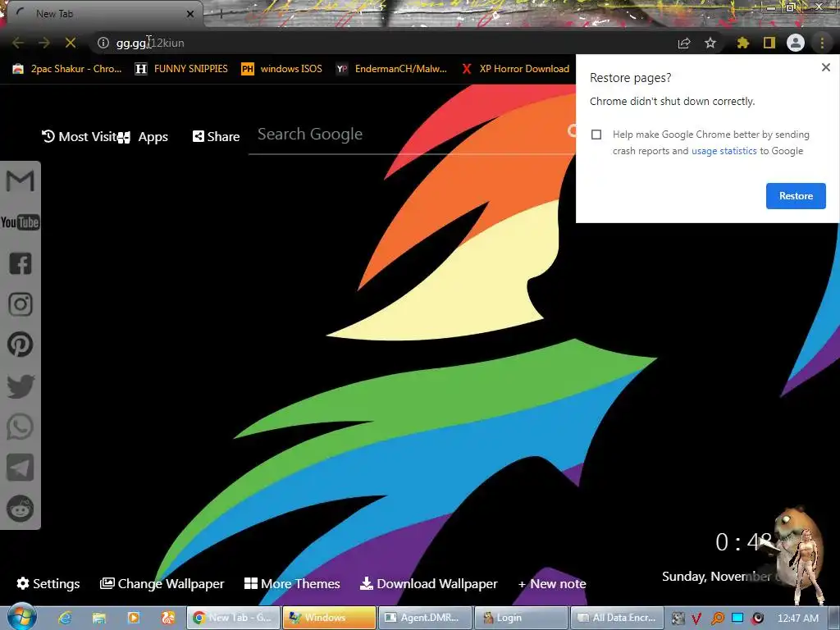Open Extensions puzzle icon
The height and width of the screenshot is (630, 840).
pyautogui.click(x=742, y=43)
